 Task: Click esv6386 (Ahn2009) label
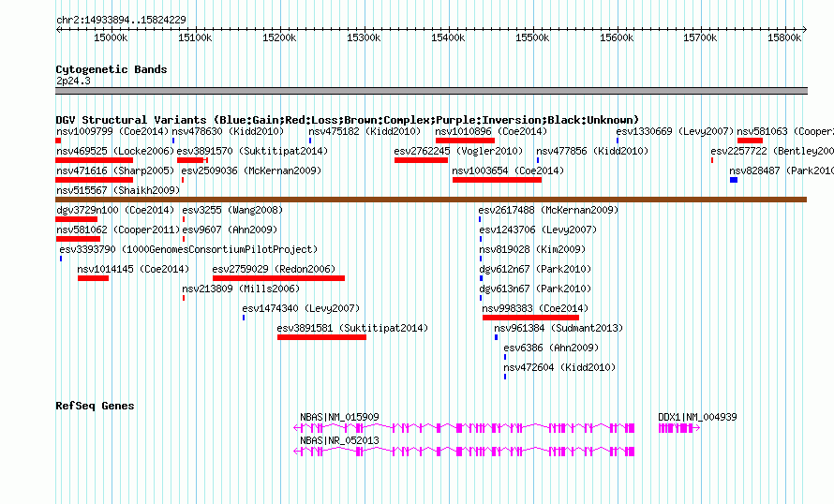click(x=551, y=348)
